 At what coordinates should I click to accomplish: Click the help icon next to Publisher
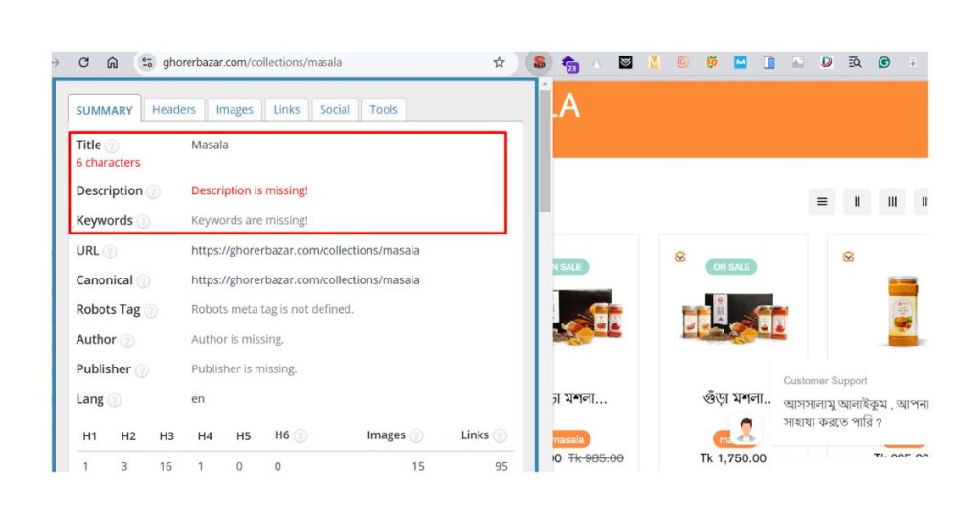[142, 370]
